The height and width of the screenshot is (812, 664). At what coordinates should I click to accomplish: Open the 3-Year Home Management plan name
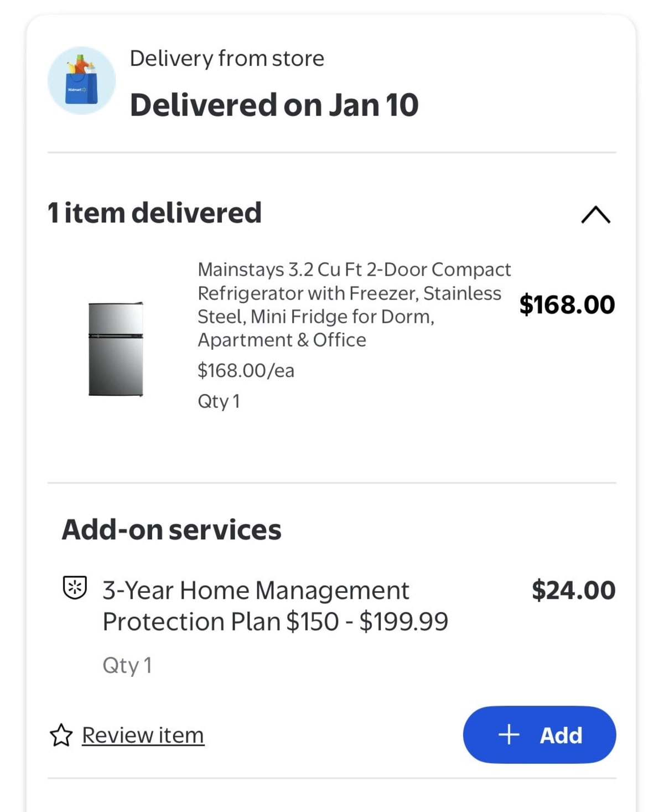coord(256,591)
